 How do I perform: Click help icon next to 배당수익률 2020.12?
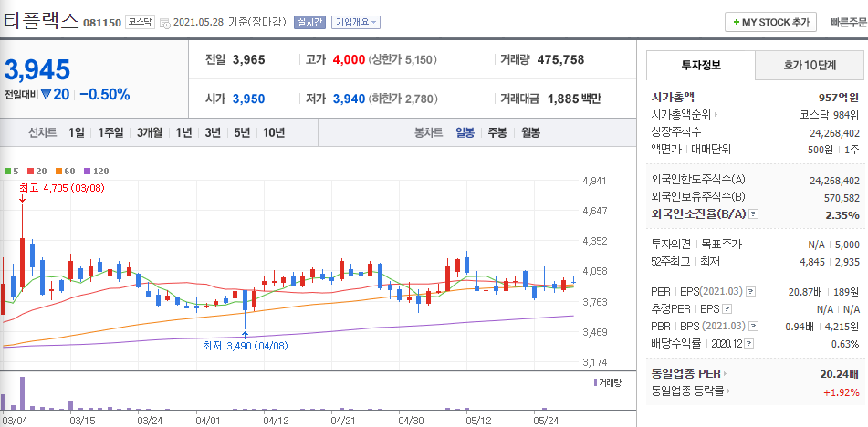tap(749, 344)
